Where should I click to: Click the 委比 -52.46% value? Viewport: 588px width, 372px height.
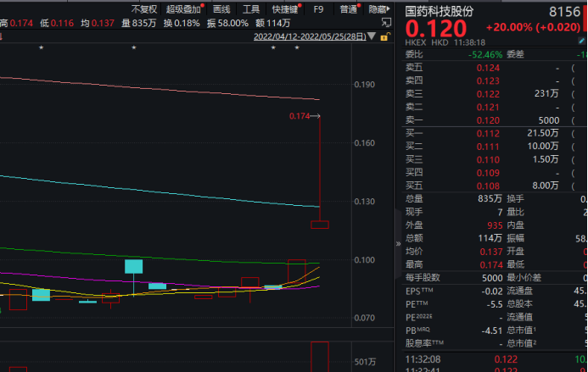tap(485, 55)
